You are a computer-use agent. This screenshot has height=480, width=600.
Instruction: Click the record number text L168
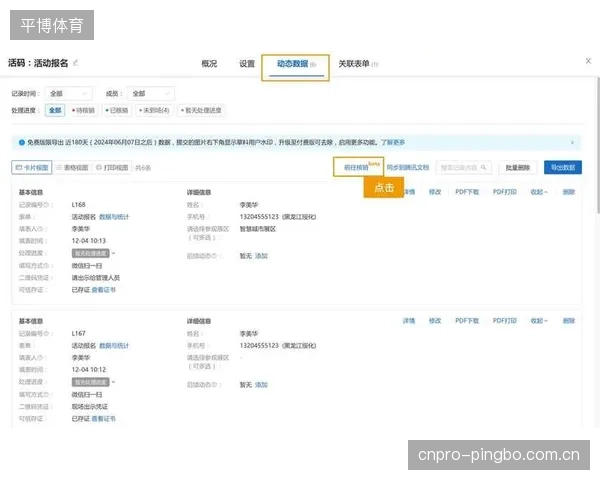pos(78,205)
